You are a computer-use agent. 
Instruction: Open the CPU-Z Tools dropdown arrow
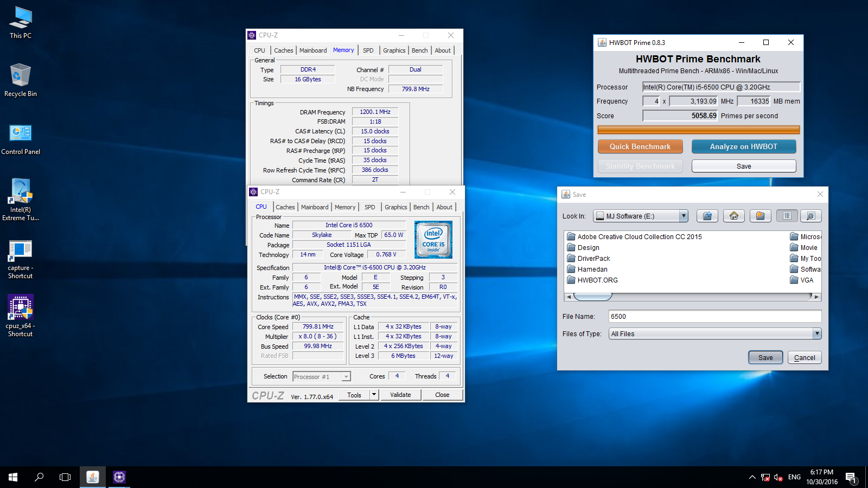(x=374, y=395)
